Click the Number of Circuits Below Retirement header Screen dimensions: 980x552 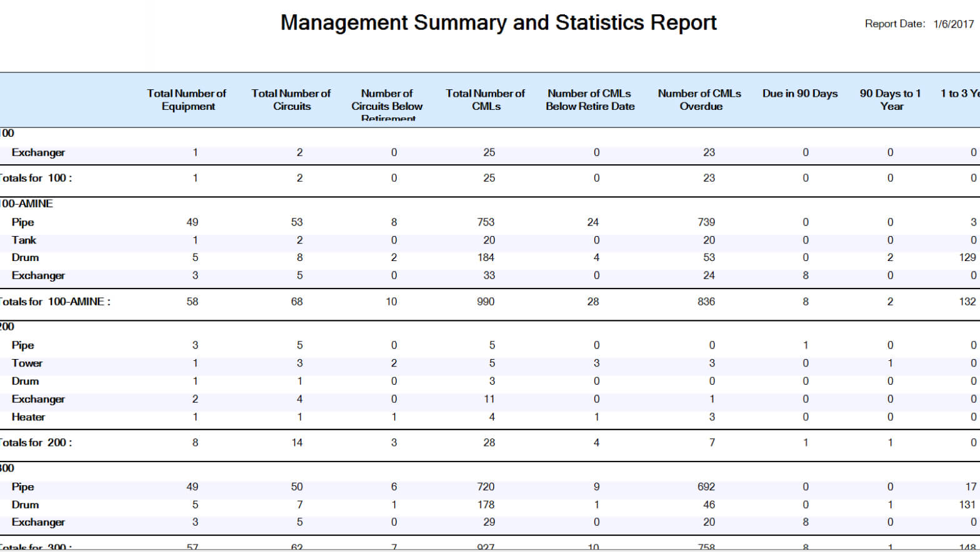[x=387, y=106]
